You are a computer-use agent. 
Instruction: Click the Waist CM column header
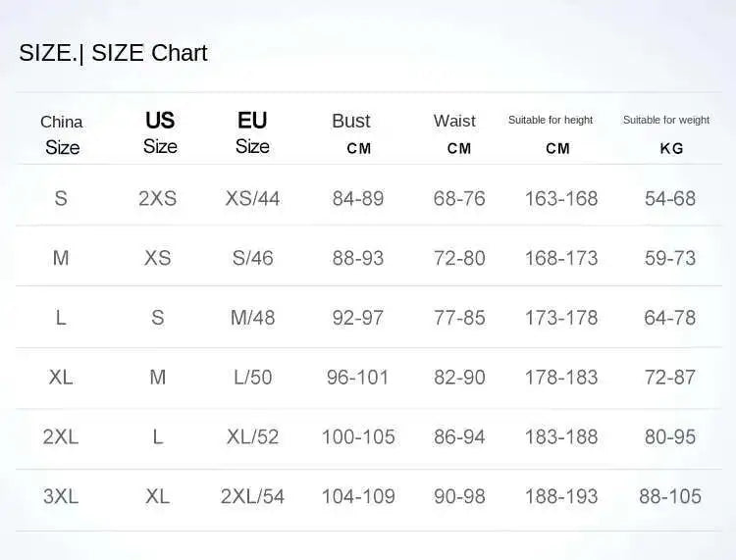coord(455,133)
